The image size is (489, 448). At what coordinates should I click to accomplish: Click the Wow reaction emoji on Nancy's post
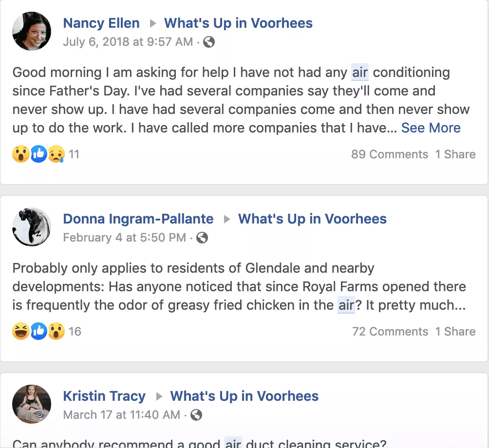coord(21,154)
